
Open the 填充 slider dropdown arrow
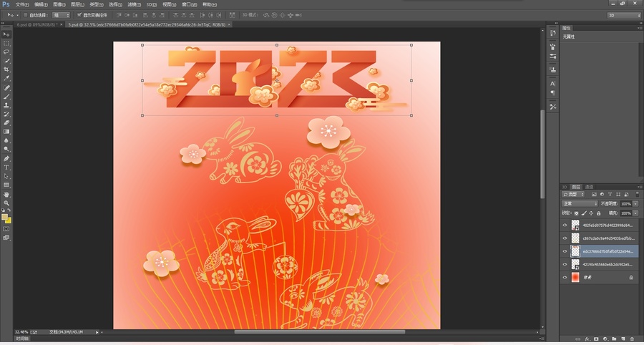[x=635, y=213]
